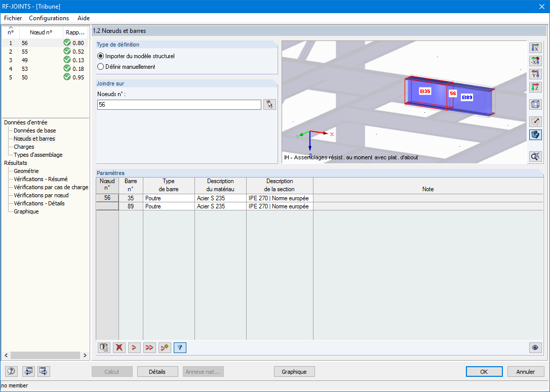Select case row 1 with node 56
This screenshot has height=392, width=550.
click(x=45, y=42)
